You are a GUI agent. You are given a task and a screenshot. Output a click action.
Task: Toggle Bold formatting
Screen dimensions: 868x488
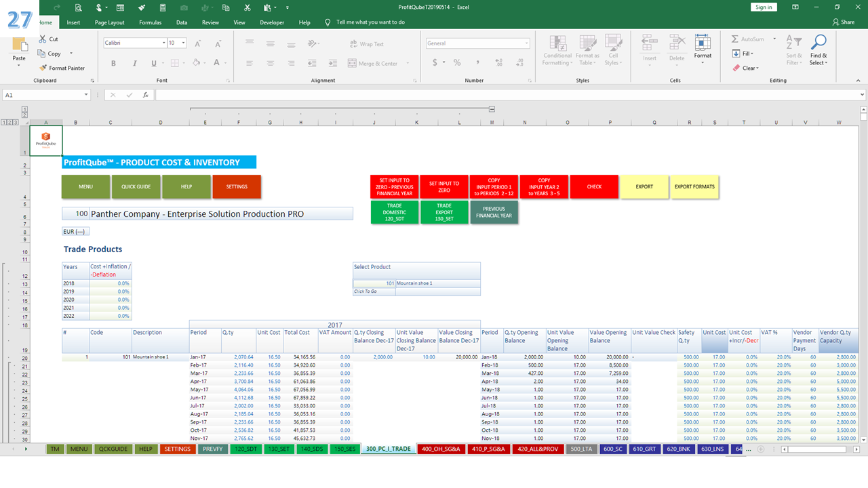click(113, 64)
